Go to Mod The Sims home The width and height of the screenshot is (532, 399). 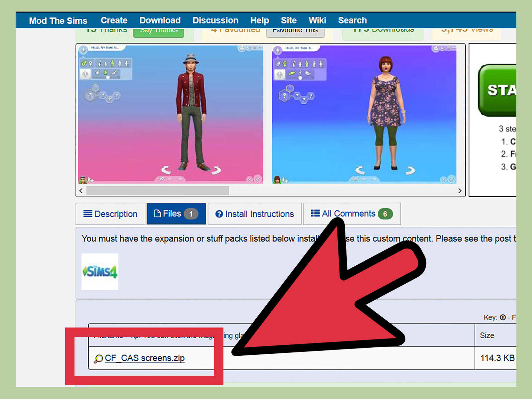58,21
